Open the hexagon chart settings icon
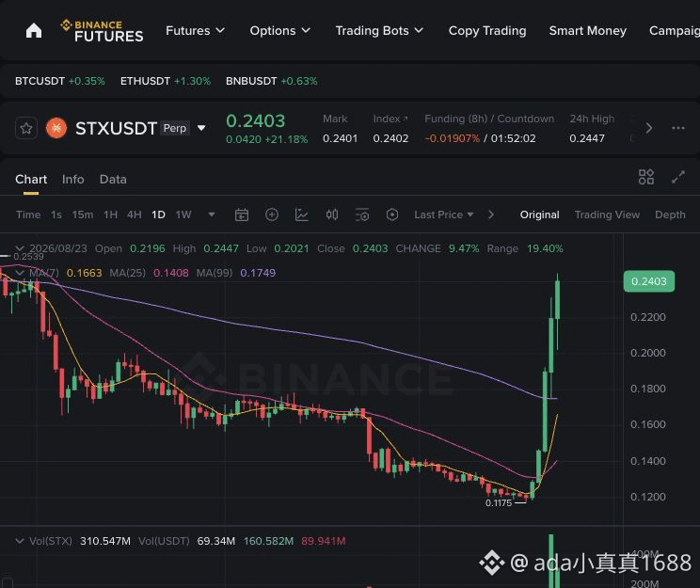 (392, 215)
